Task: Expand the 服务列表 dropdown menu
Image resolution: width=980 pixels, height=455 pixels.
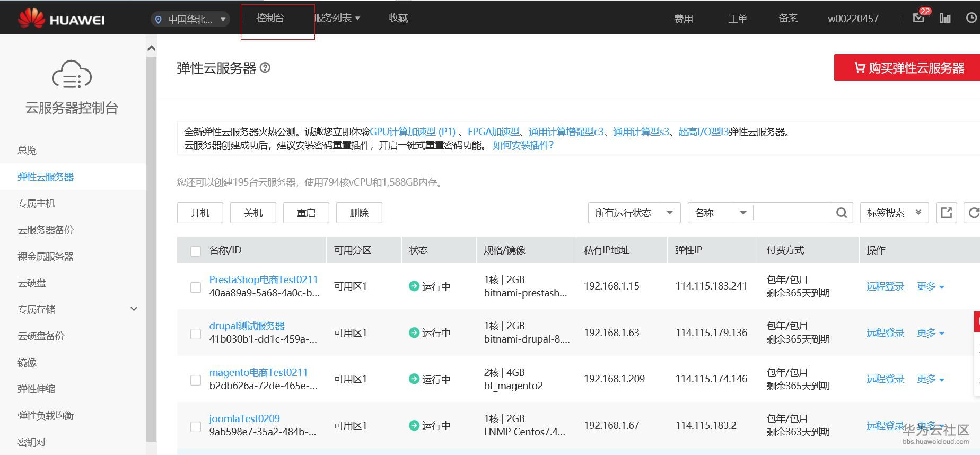Action: (337, 18)
